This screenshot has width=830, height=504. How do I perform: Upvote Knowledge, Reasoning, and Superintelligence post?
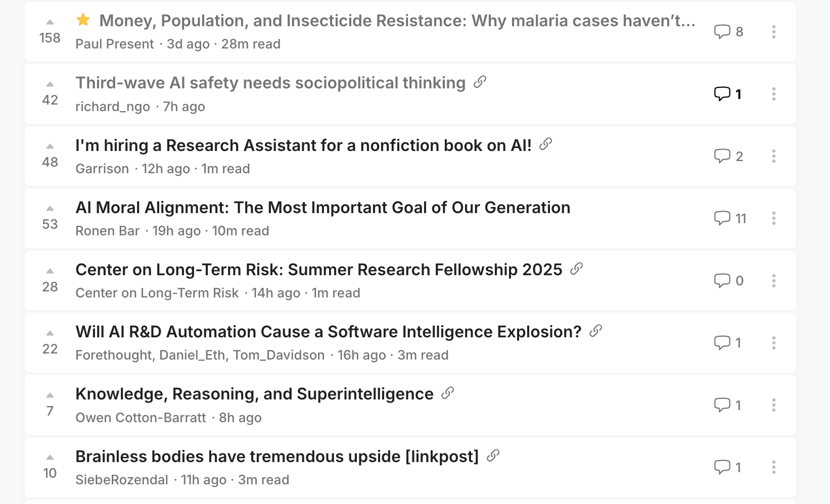[50, 395]
